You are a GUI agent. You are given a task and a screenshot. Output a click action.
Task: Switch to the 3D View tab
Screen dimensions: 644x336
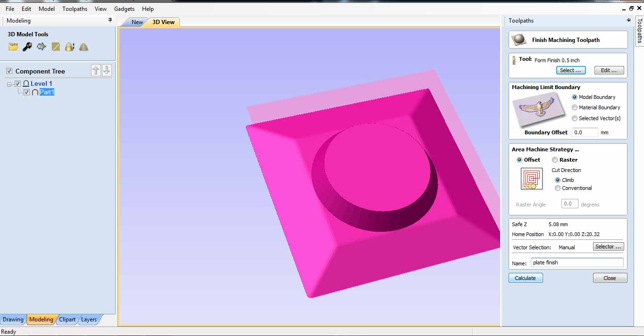[163, 22]
